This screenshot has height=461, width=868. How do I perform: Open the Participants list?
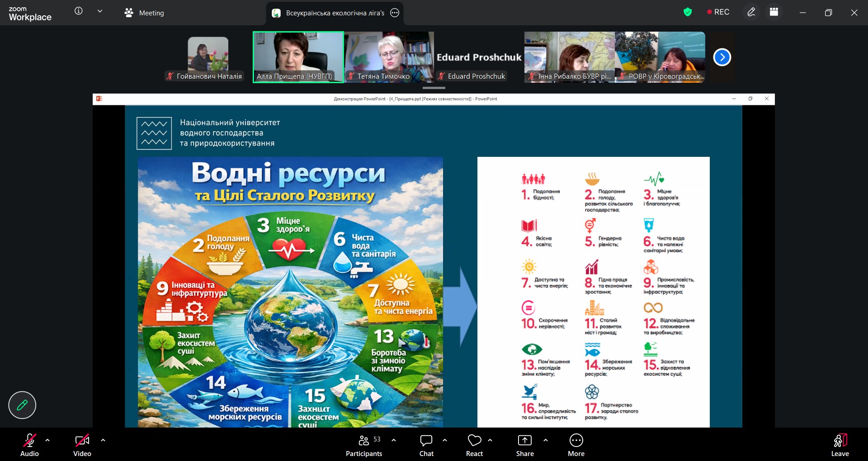click(x=364, y=445)
